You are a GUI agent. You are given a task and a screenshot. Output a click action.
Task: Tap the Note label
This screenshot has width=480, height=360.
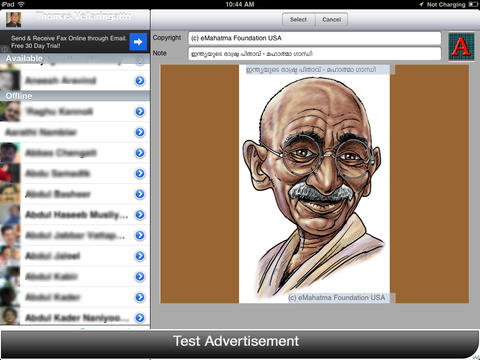[160, 53]
